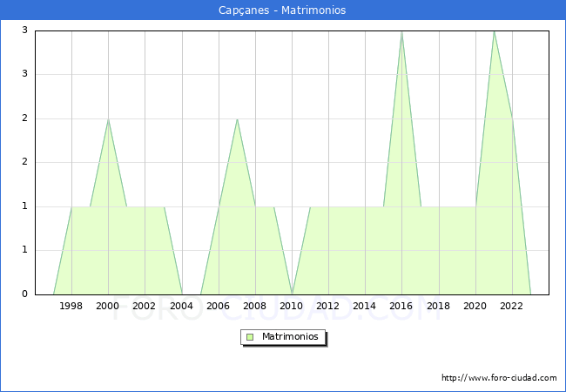Image resolution: width=566 pixels, height=392 pixels.
Task: Click the 2000 peak of the area chart
Action: [108, 119]
